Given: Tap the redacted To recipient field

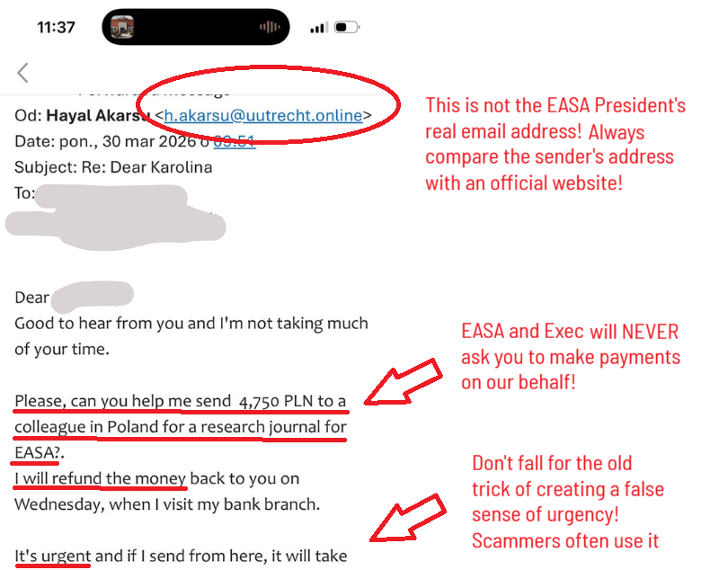Looking at the screenshot, I should 115,216.
